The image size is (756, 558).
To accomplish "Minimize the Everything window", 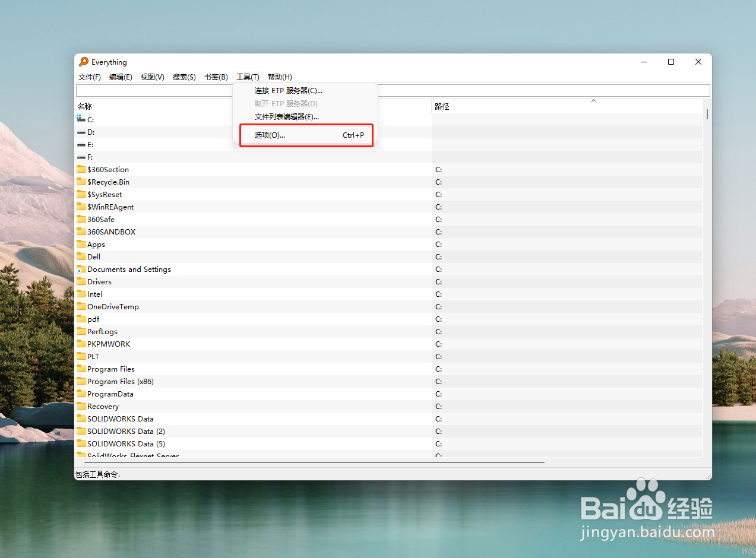I will point(644,62).
